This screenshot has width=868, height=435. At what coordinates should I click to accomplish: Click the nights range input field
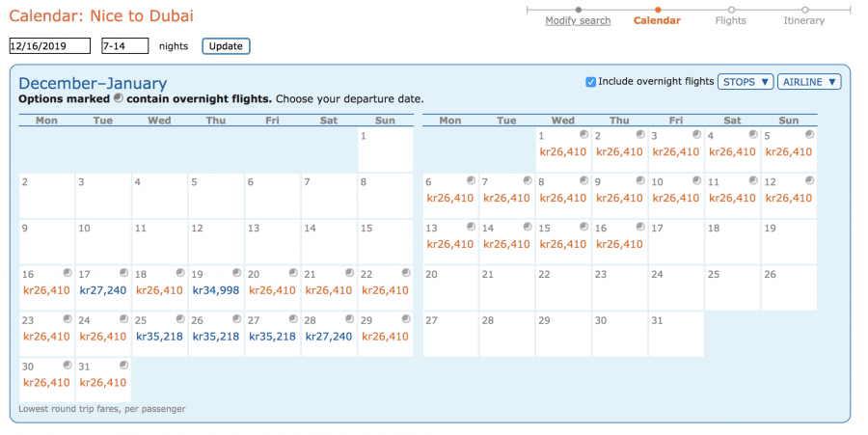pyautogui.click(x=124, y=46)
